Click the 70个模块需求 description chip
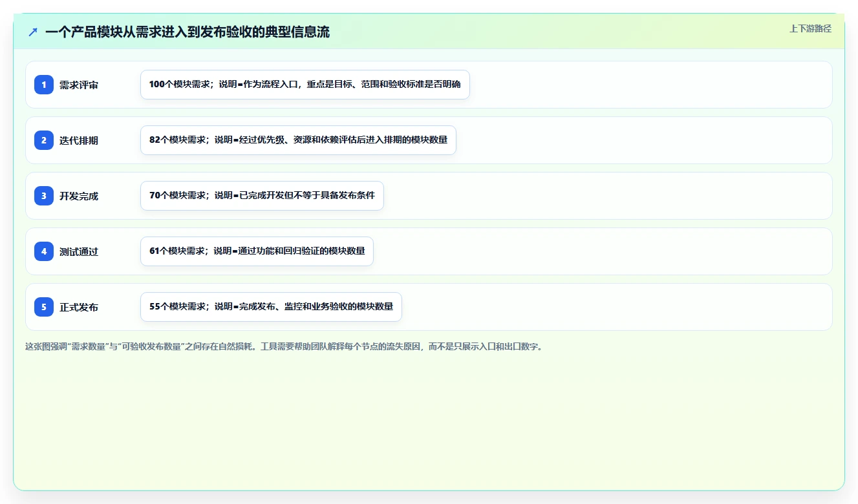 (262, 196)
